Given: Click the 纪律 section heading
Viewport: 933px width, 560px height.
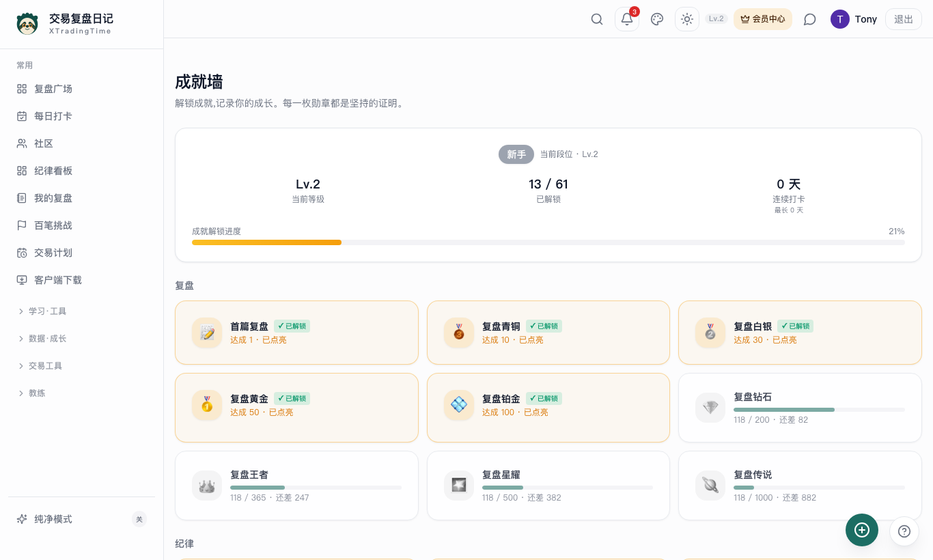Looking at the screenshot, I should point(184,544).
